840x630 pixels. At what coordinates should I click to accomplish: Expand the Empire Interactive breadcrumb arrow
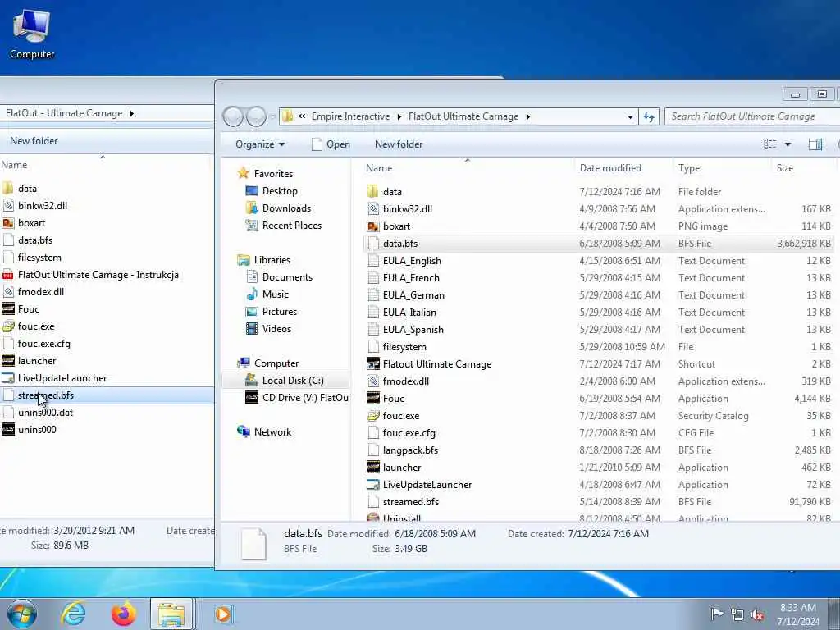pyautogui.click(x=399, y=116)
